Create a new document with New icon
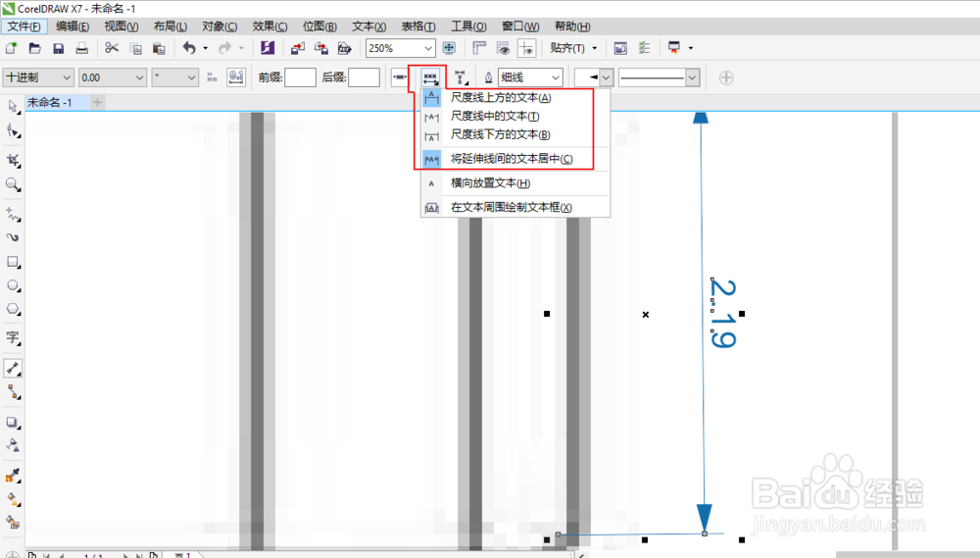The width and height of the screenshot is (980, 558). coord(11,48)
